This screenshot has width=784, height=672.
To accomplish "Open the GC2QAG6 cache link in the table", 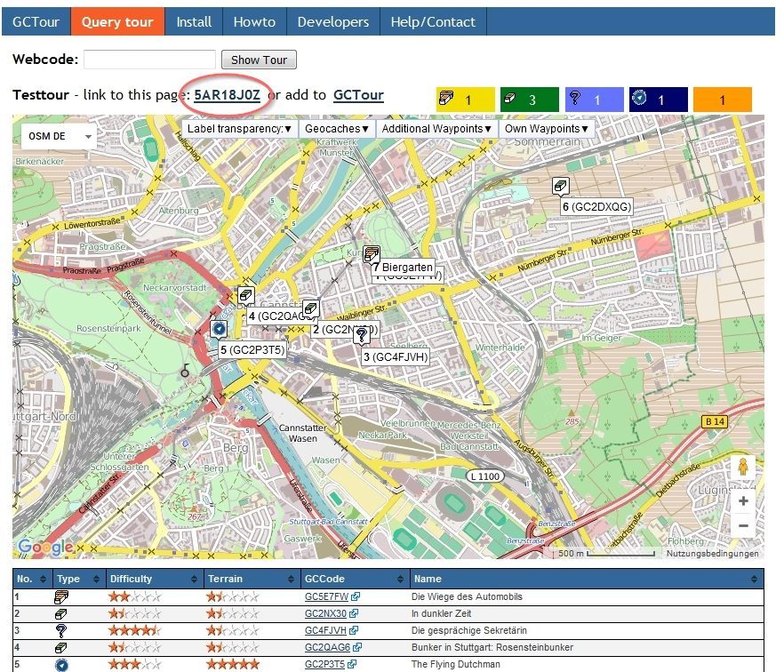I will (327, 647).
